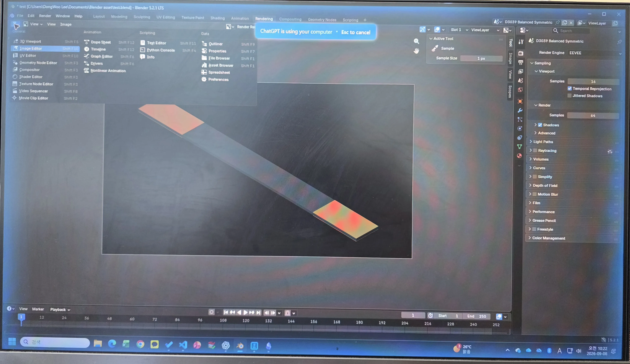Enable the Freestyle checkbox
The height and width of the screenshot is (364, 630).
coord(534,229)
